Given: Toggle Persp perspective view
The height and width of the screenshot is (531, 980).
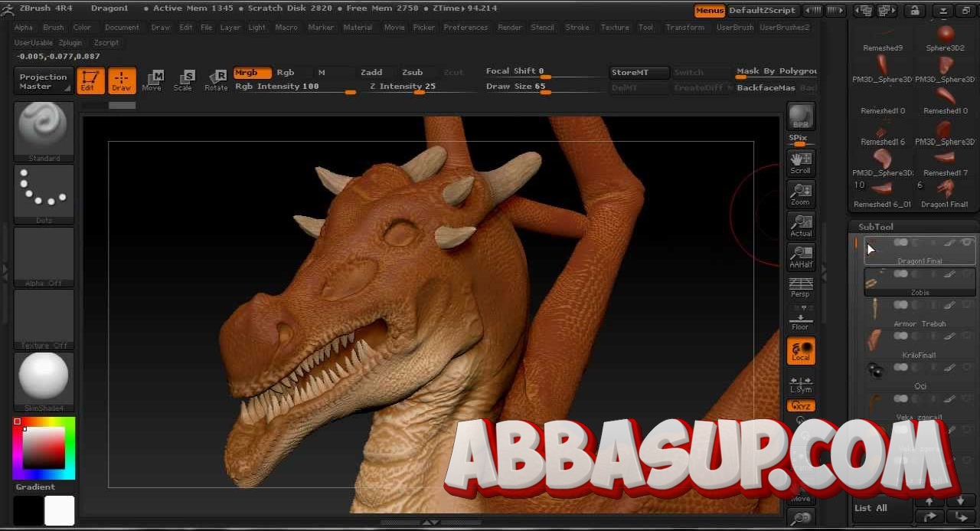Looking at the screenshot, I should [801, 288].
